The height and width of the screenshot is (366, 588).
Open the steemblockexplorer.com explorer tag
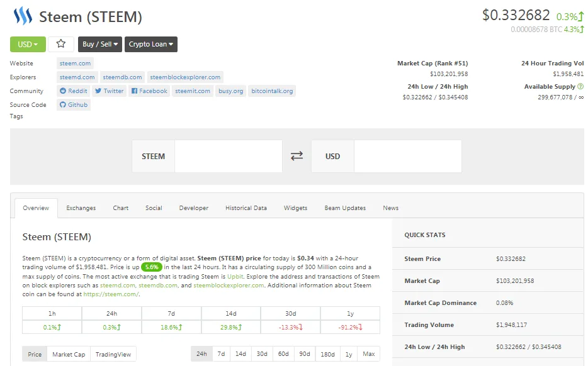click(185, 77)
